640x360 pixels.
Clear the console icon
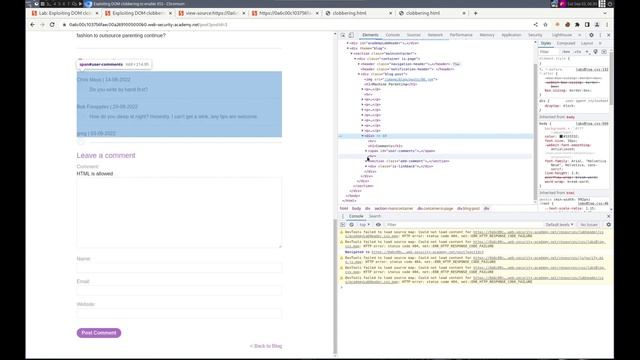(351, 225)
